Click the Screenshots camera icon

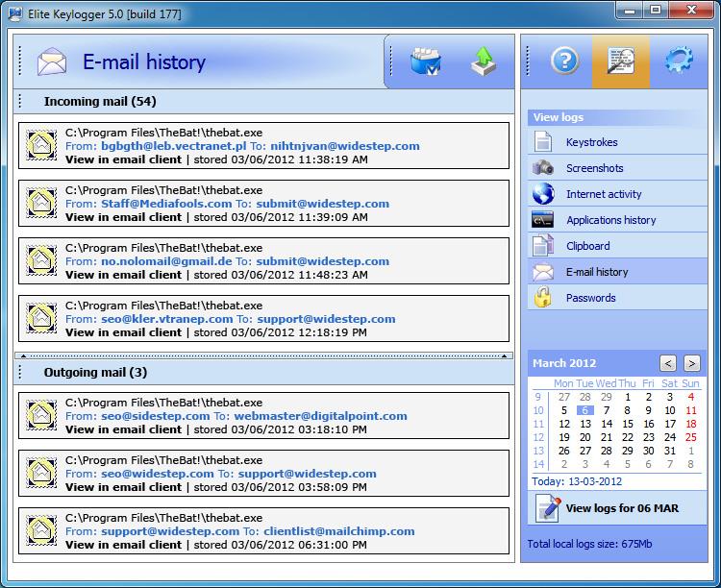pos(543,168)
